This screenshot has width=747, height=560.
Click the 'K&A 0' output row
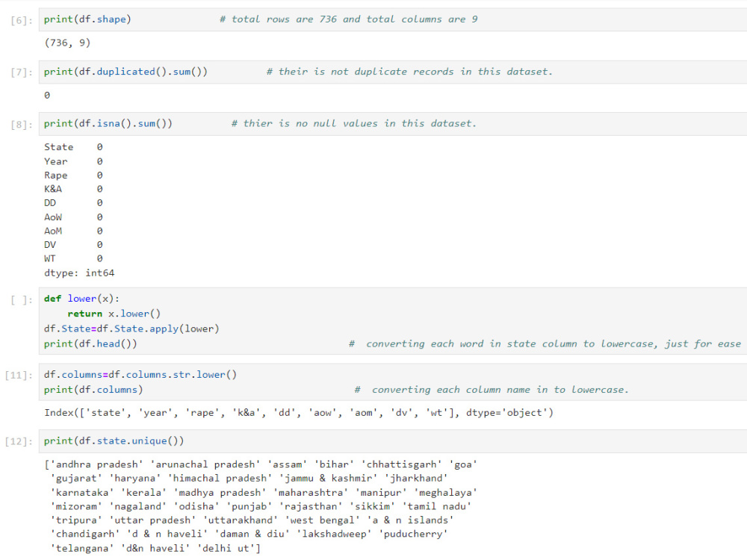(73, 189)
